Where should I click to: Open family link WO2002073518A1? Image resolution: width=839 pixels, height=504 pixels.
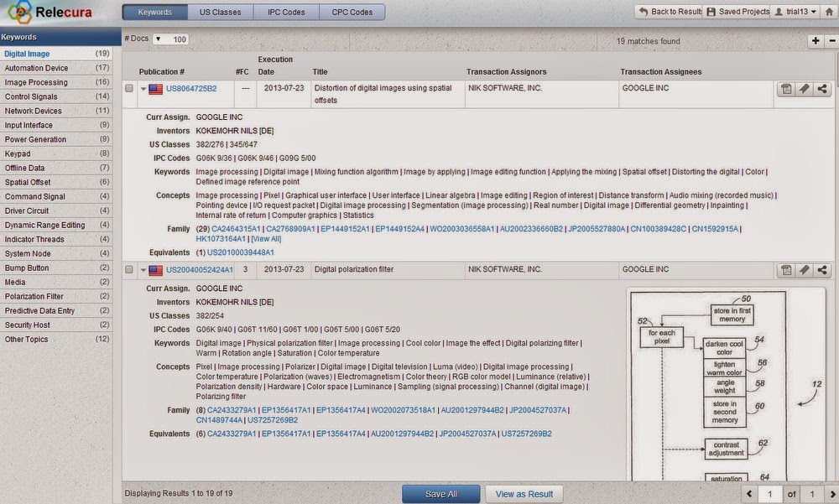point(403,410)
